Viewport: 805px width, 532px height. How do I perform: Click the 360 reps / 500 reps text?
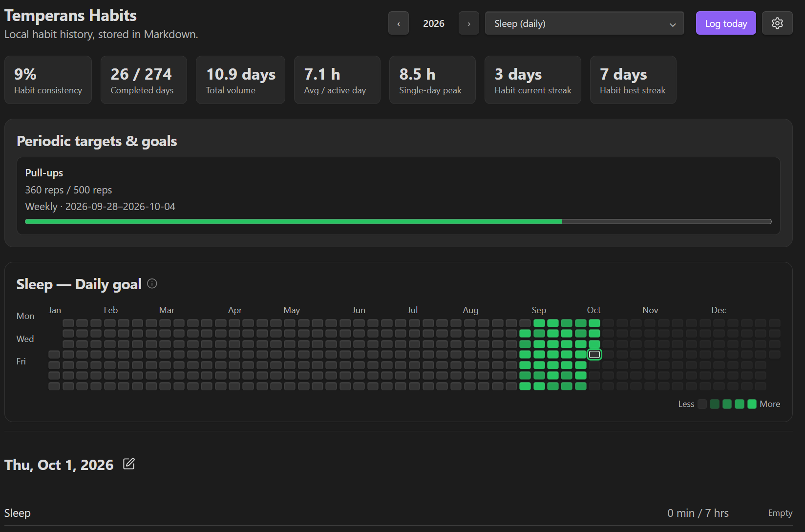[x=68, y=190]
